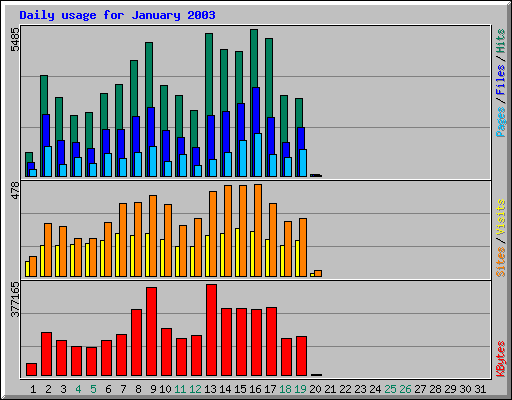Click the 377165 axis value

15,299
